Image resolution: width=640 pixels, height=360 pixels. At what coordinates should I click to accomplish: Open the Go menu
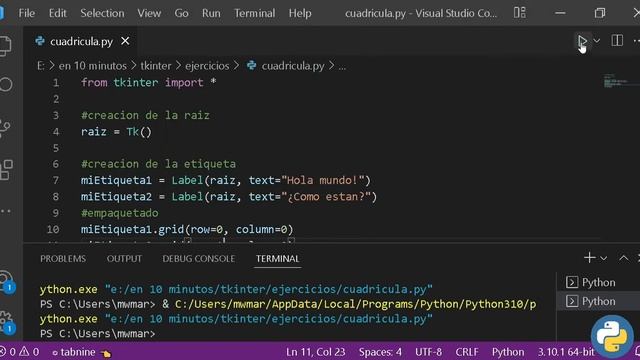[x=181, y=13]
